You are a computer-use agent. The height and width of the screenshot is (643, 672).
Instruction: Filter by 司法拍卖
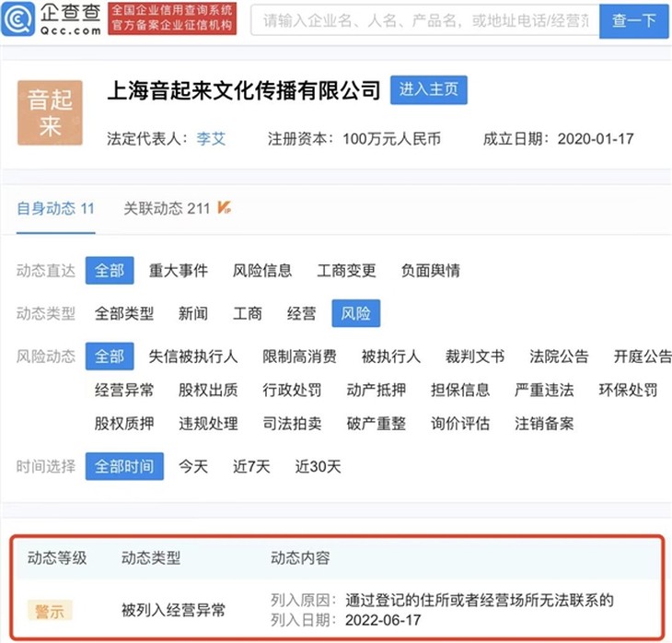[292, 424]
